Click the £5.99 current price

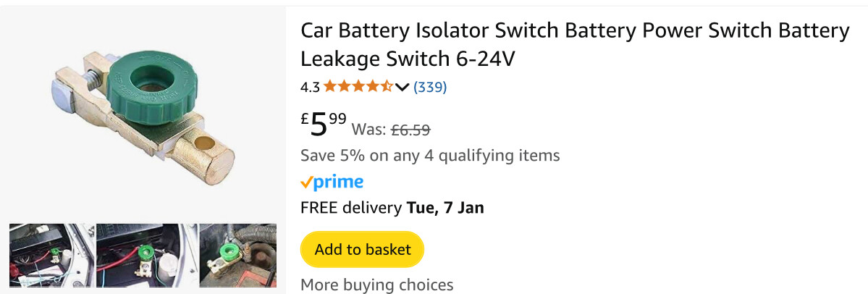(x=324, y=125)
